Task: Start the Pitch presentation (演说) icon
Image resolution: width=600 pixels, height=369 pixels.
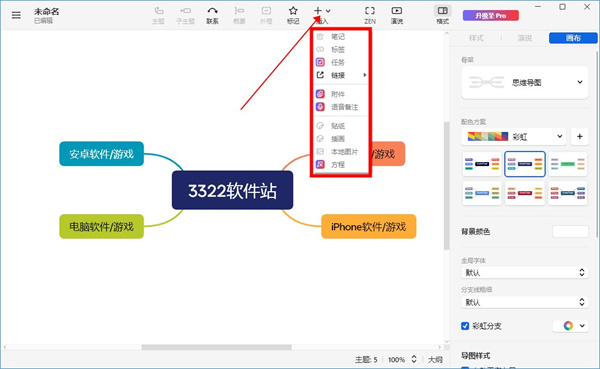Action: (x=397, y=15)
